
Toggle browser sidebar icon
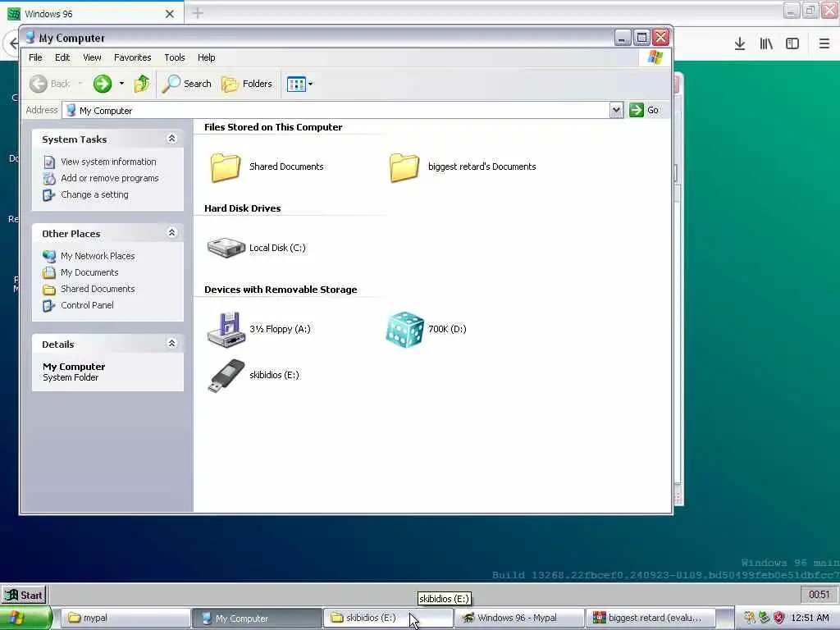(x=792, y=44)
